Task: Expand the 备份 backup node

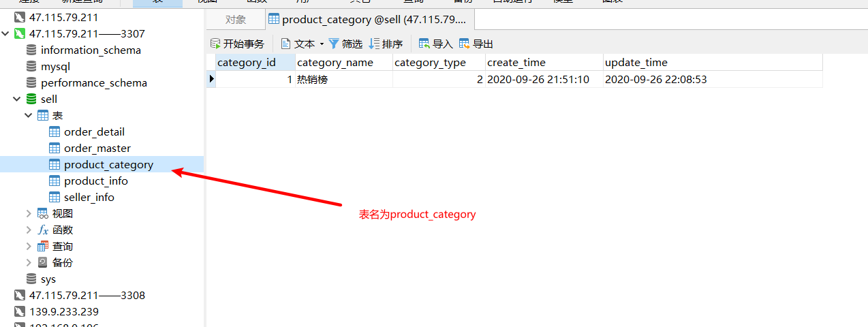Action: 29,262
